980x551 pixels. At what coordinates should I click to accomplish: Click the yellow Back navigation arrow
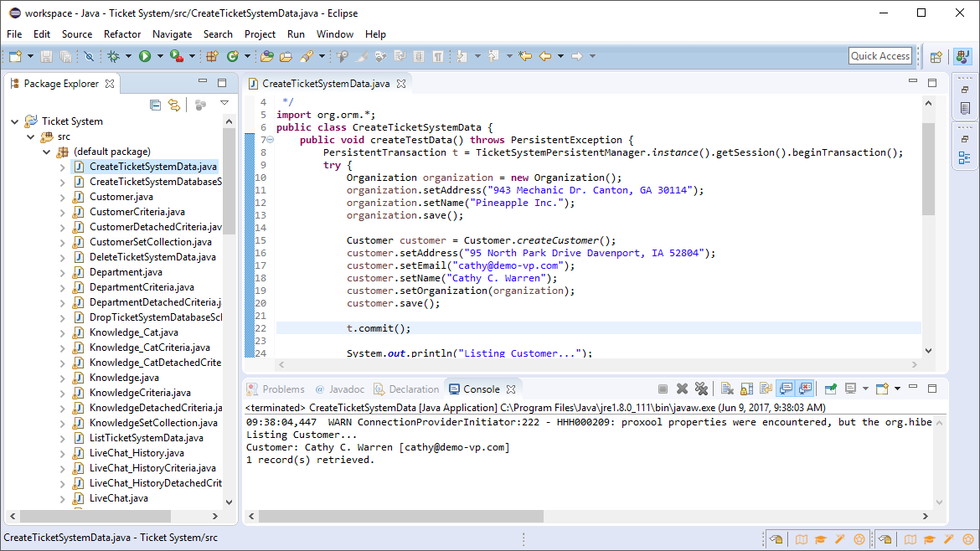click(545, 56)
